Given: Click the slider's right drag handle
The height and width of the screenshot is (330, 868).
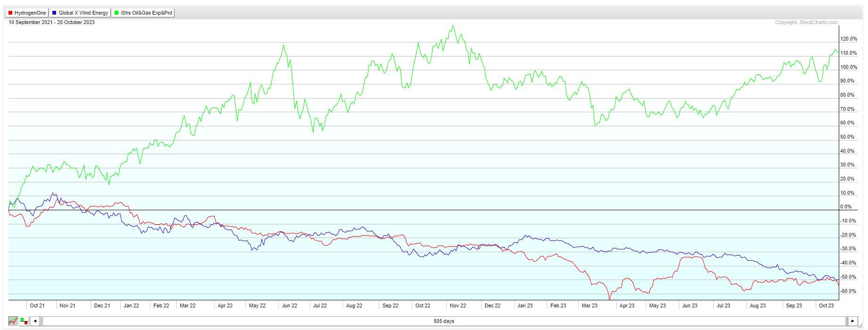Looking at the screenshot, I should (846, 321).
